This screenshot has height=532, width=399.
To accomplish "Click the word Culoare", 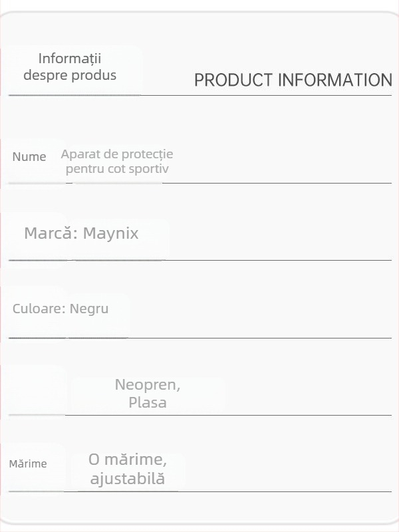I will 39,309.
